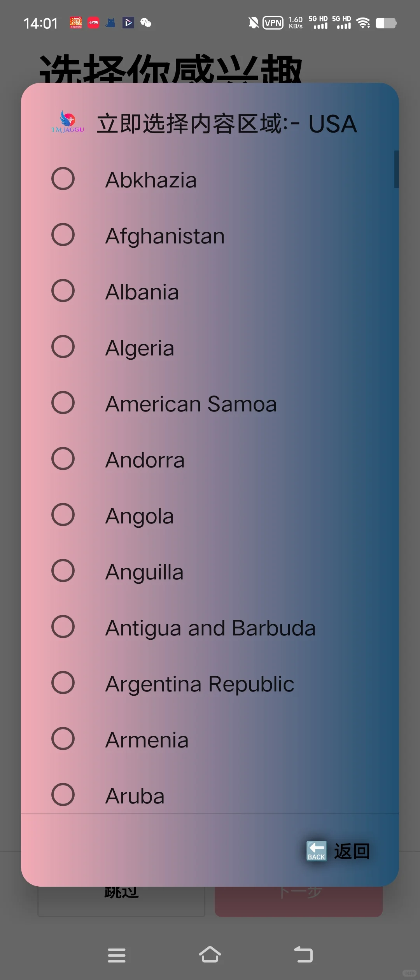Pick Argentina Republic radio option

(63, 683)
